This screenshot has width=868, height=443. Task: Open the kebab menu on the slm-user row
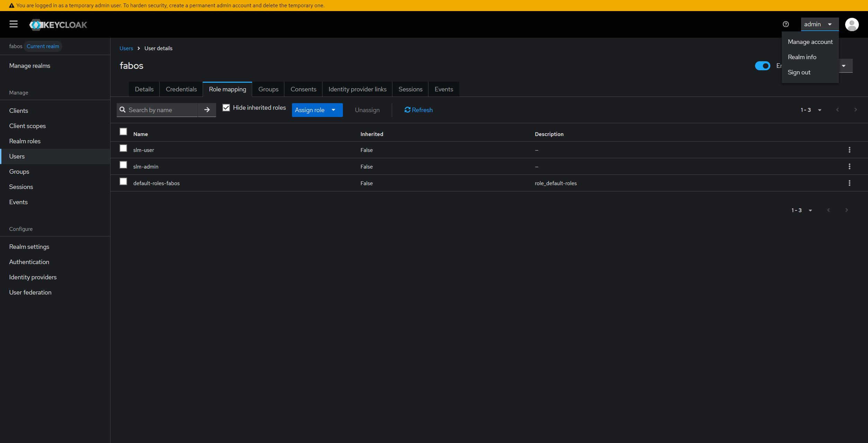click(x=850, y=150)
